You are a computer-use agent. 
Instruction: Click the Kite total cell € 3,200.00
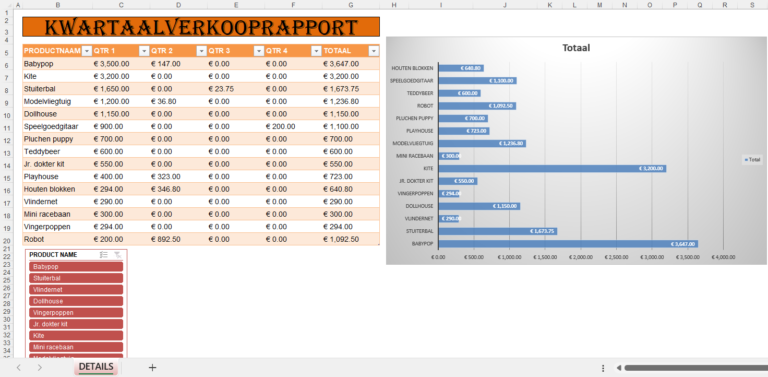click(351, 76)
